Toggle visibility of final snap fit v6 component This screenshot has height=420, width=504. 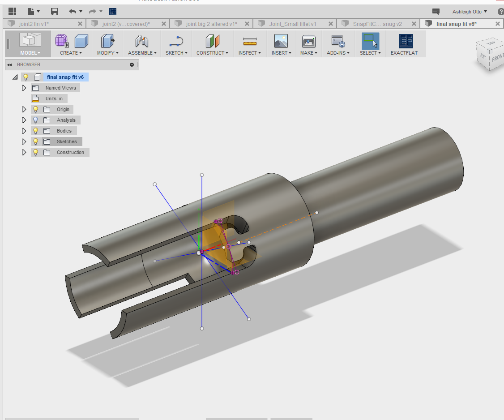click(26, 77)
